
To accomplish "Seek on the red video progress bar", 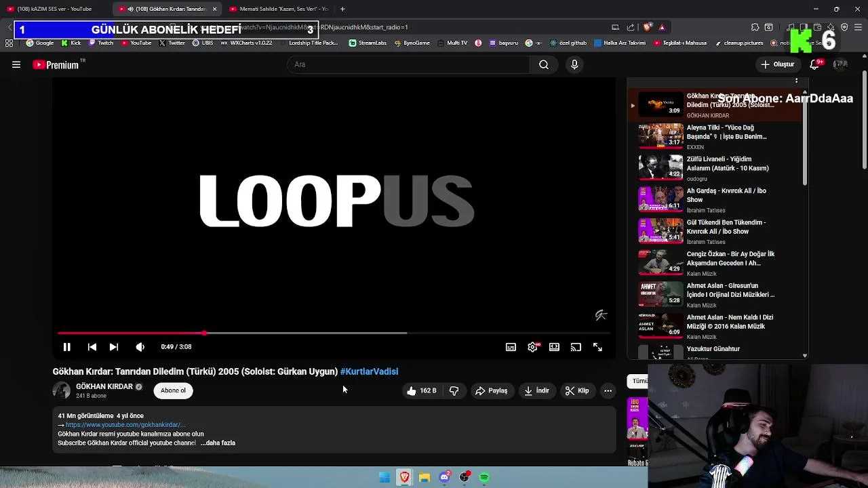I will 334,333.
